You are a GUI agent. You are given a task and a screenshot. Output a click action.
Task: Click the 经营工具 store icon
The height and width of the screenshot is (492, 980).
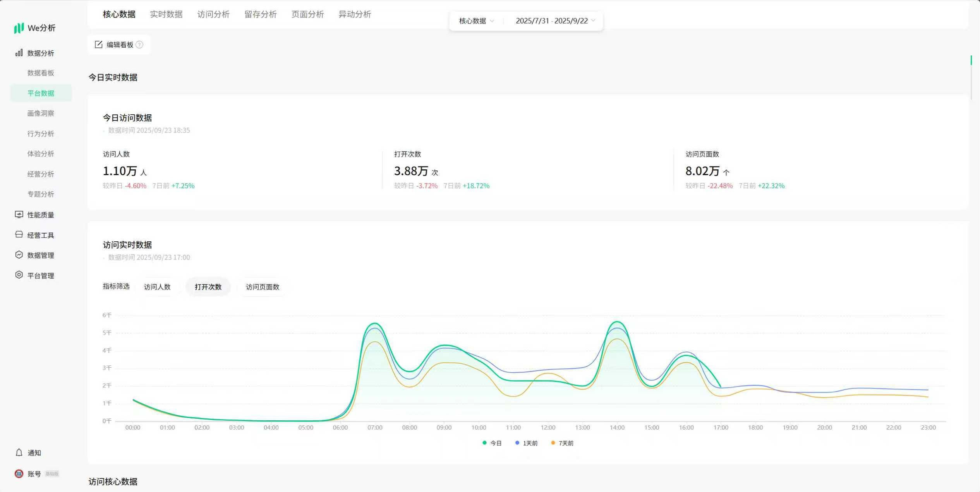tap(19, 235)
